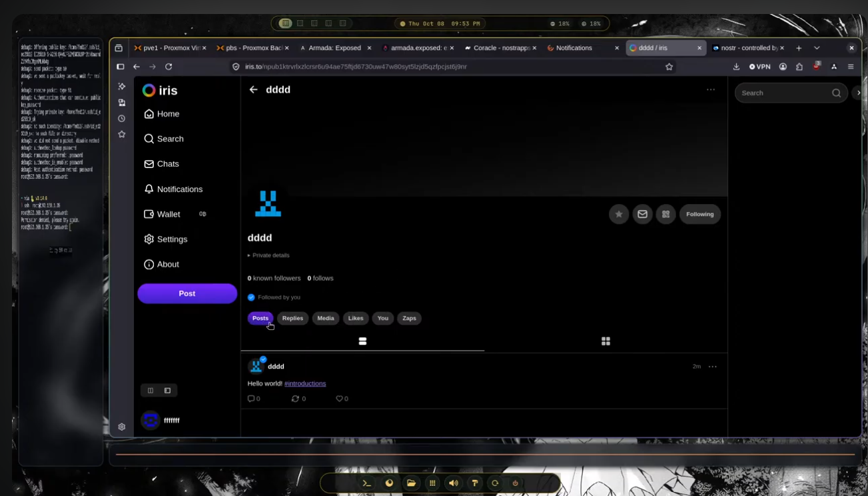
Task: Click the iris search input field
Action: (791, 93)
